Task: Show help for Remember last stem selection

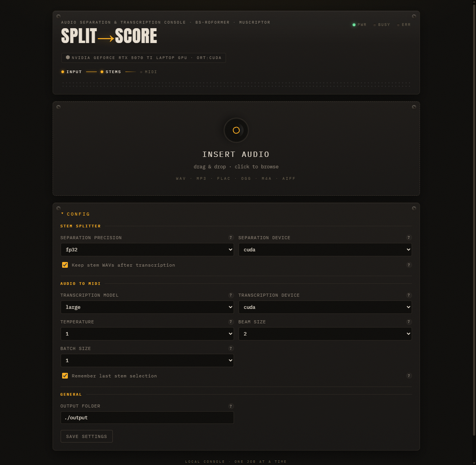Action: tap(409, 376)
